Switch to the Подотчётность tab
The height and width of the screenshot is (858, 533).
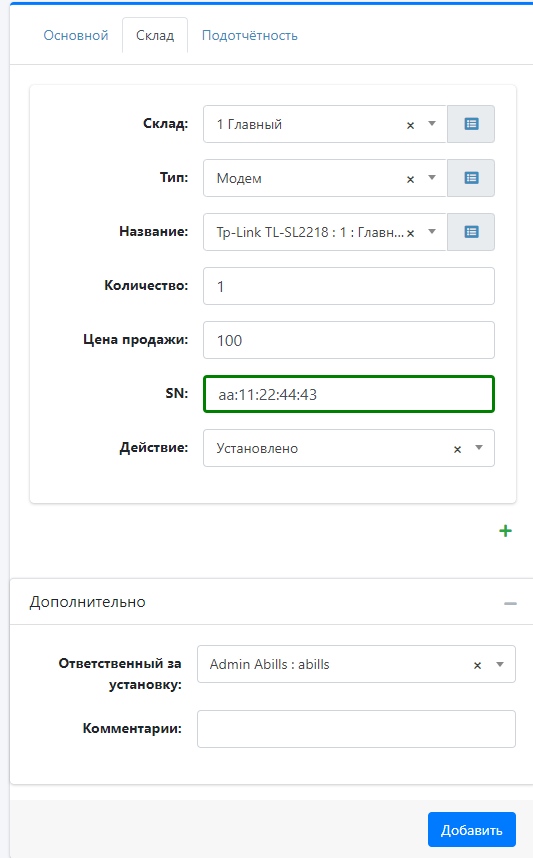250,36
